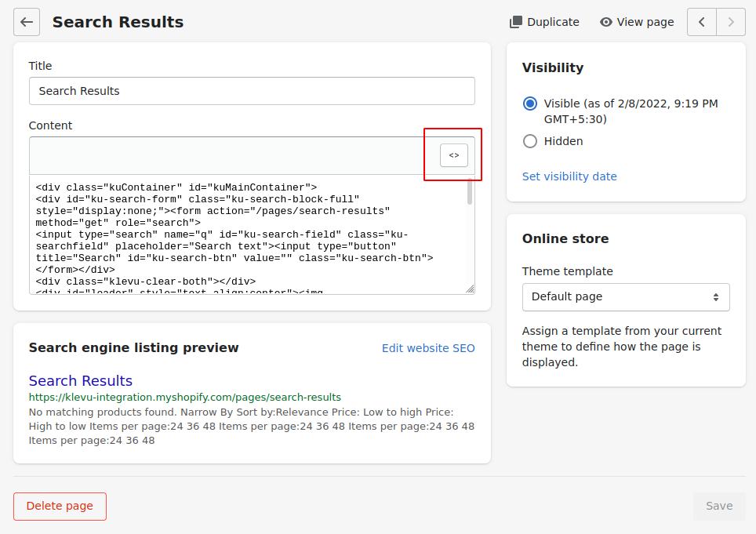The image size is (756, 534).
Task: Click the SEO description starting 'No matching products'
Action: [252, 426]
